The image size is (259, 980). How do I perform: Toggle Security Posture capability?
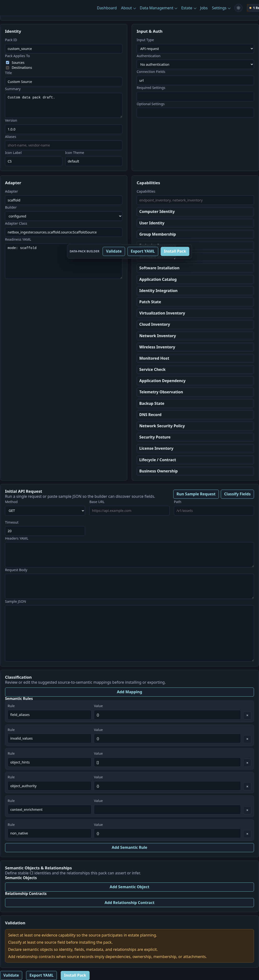[195, 437]
